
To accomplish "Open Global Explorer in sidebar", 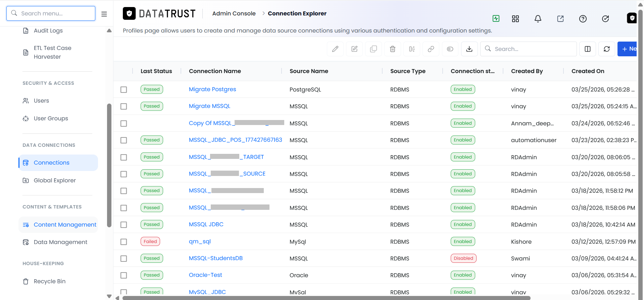I will pyautogui.click(x=55, y=180).
